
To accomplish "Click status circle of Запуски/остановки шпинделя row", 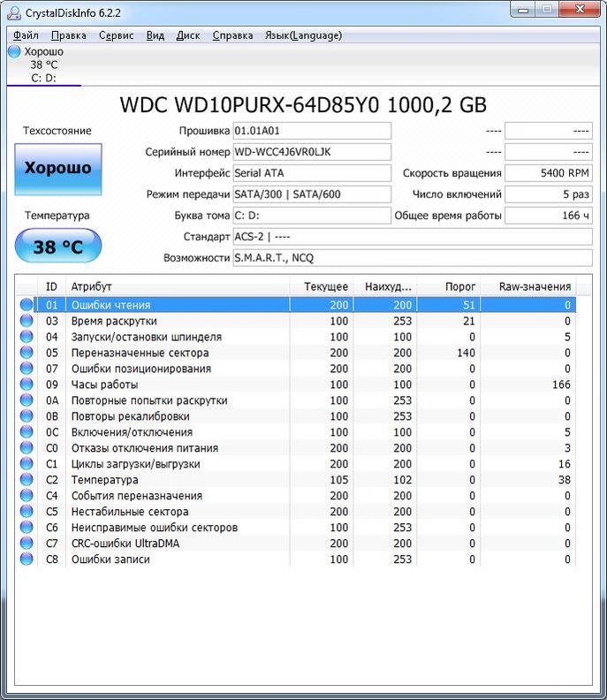I will [27, 336].
